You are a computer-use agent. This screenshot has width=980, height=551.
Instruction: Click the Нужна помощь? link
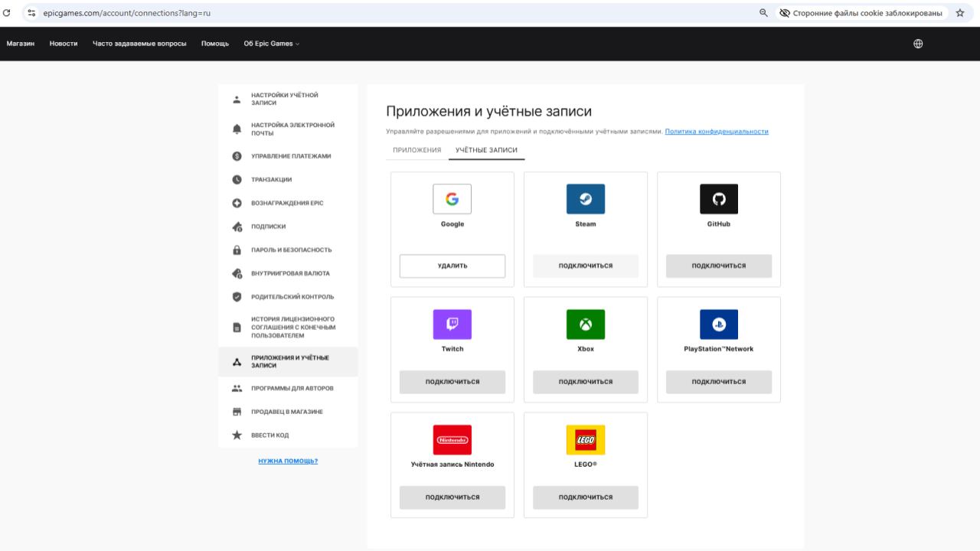[x=288, y=461]
